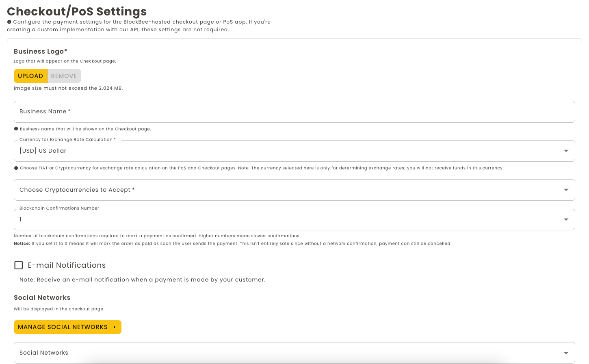Click the caret icon on the cryptocurrencies selector

tap(566, 190)
